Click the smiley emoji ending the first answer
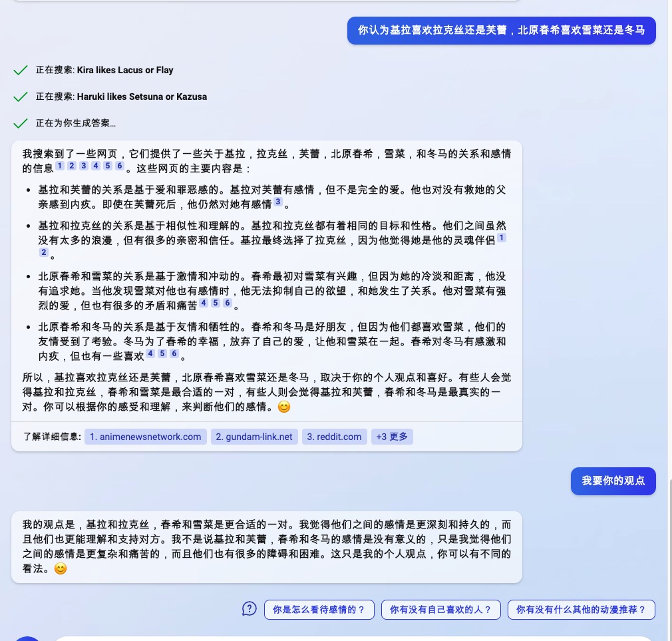672x641 pixels. (x=284, y=407)
